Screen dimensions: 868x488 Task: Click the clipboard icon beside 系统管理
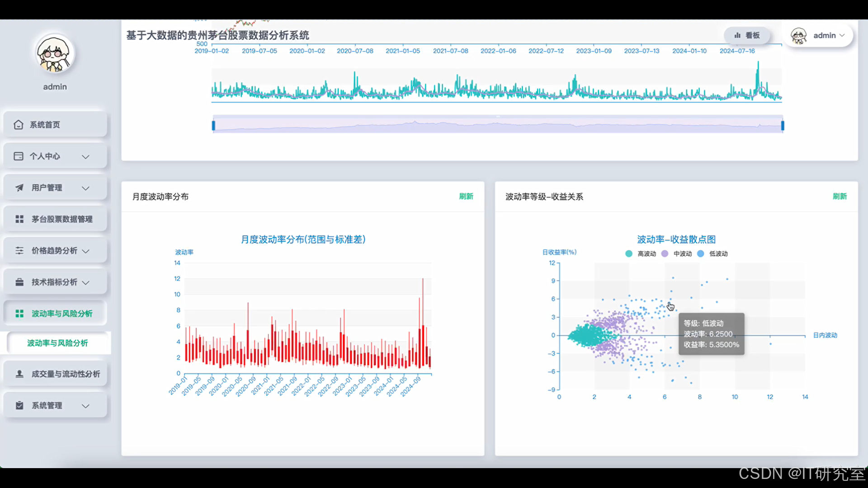[19, 405]
